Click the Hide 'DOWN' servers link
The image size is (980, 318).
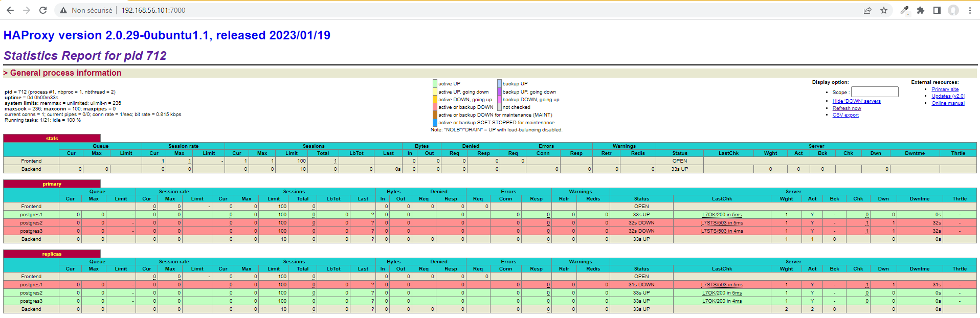point(857,101)
